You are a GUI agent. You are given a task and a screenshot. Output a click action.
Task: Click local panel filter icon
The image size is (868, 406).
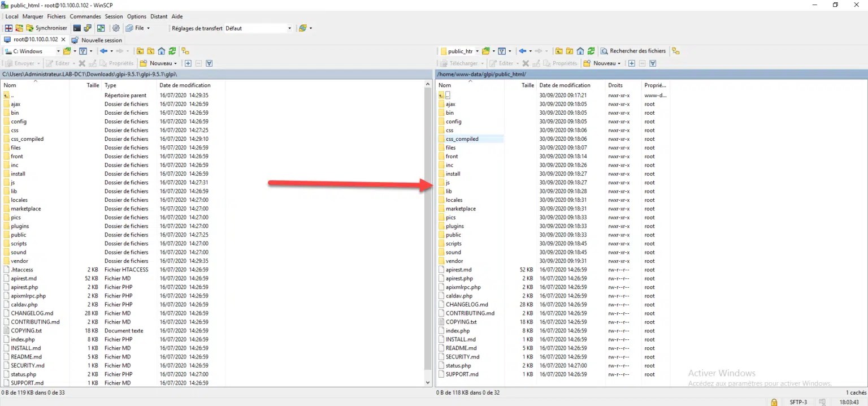tap(83, 51)
